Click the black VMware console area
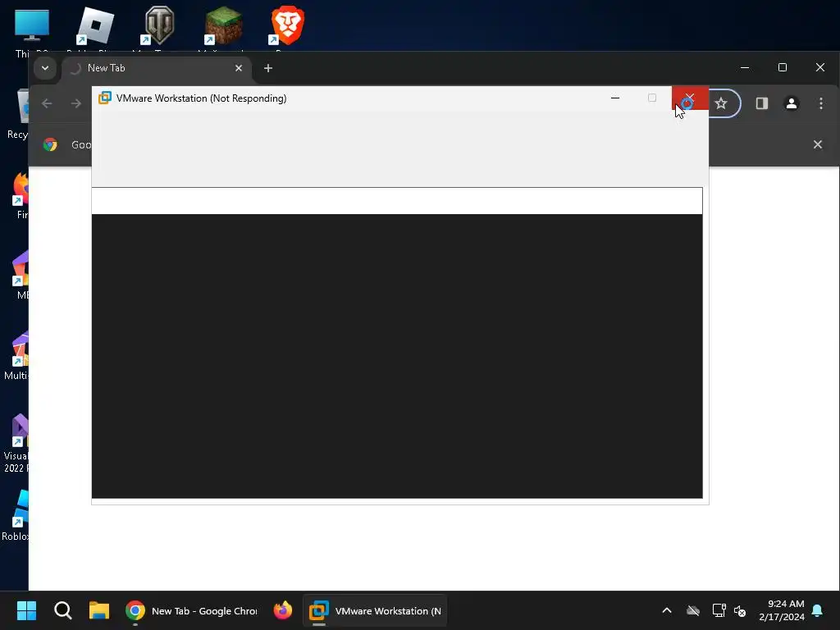Viewport: 840px width, 630px height. 397,356
